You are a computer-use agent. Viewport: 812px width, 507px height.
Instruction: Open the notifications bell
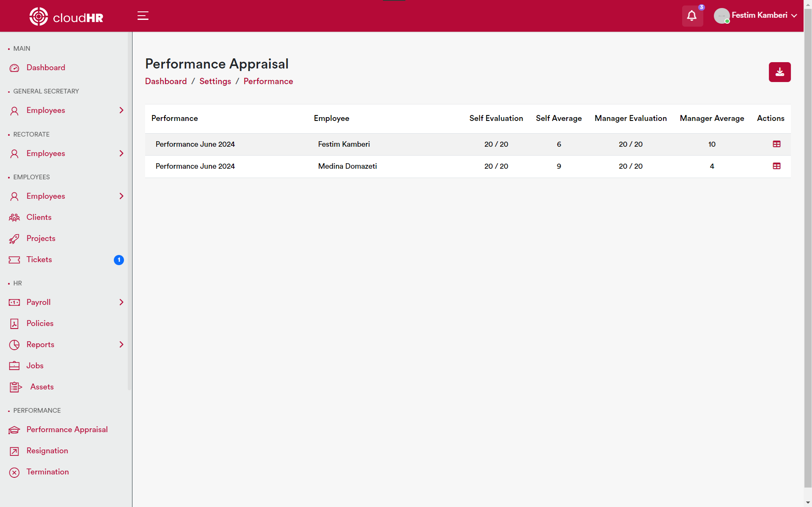click(x=692, y=16)
